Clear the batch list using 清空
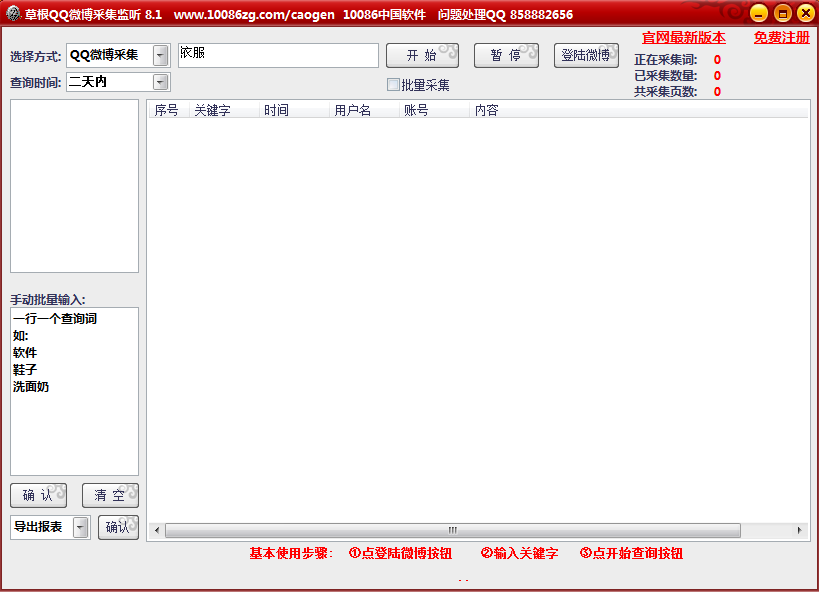This screenshot has width=819, height=592. pyautogui.click(x=110, y=494)
